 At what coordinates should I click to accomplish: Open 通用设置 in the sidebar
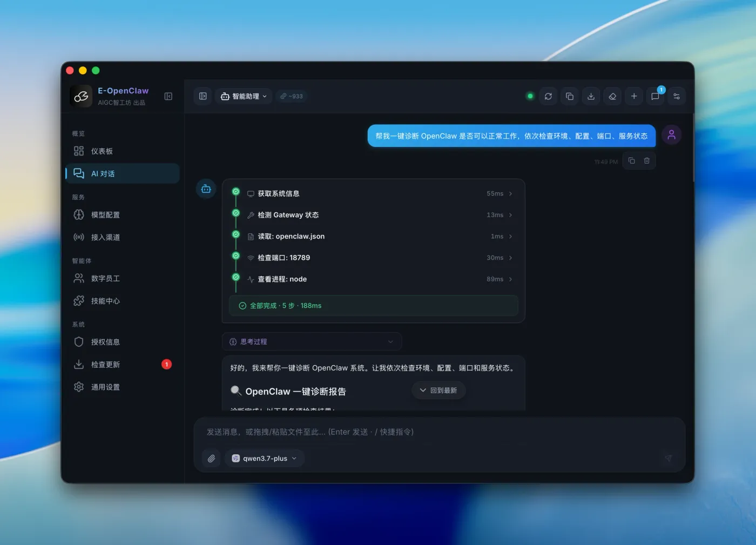(123, 387)
